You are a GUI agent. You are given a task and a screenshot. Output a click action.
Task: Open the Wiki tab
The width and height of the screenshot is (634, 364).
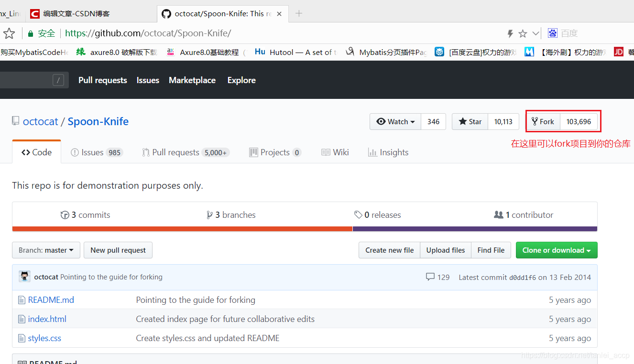click(x=335, y=152)
